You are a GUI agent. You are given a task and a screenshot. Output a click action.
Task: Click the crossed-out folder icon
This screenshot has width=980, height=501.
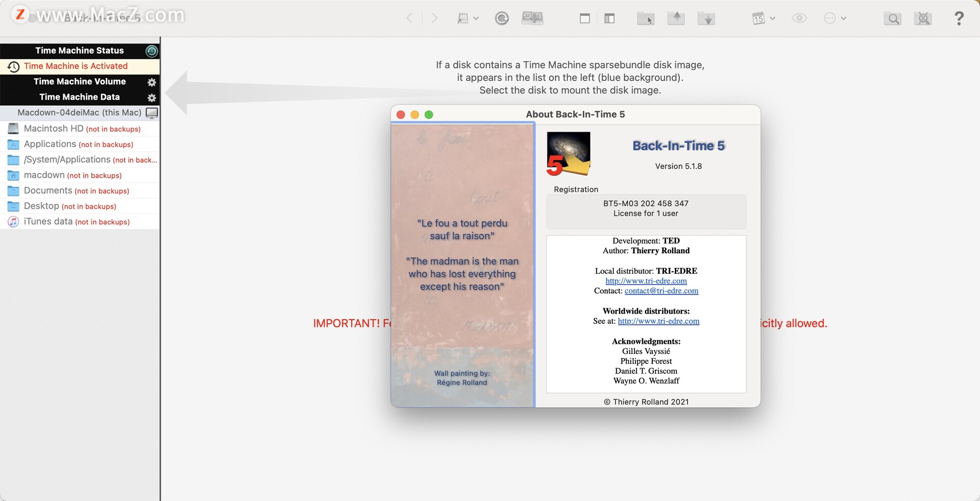pos(923,19)
